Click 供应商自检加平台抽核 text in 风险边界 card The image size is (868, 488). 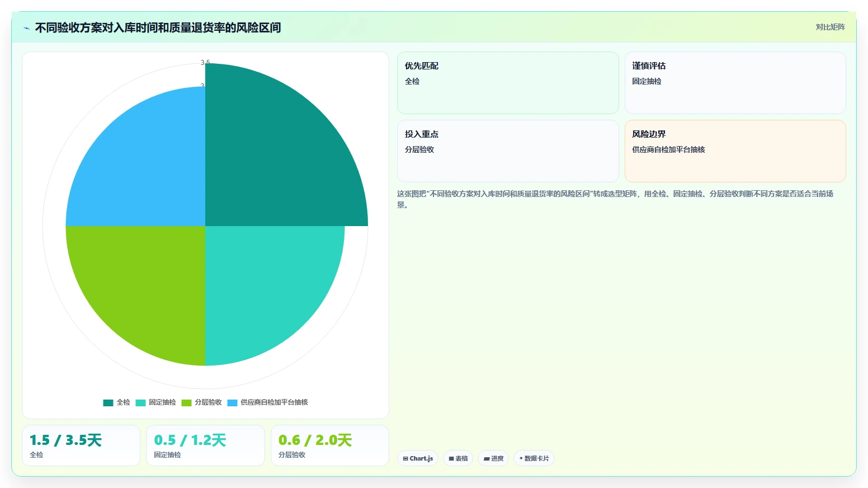668,149
